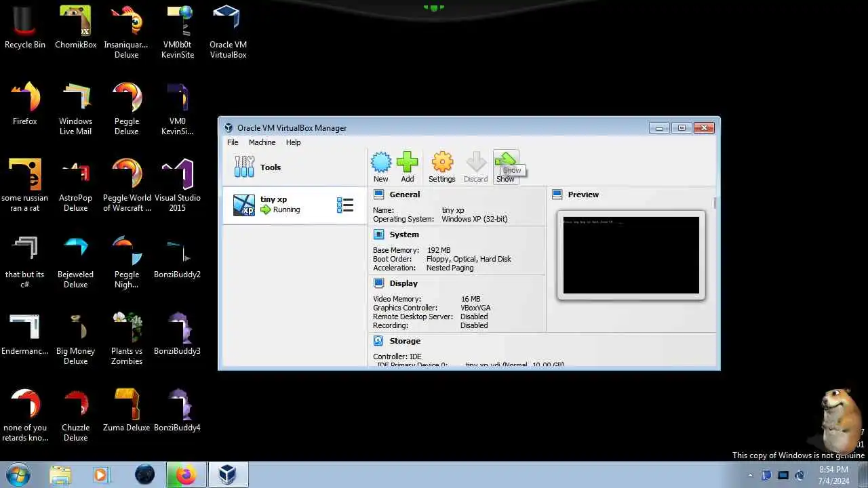Screen dimensions: 868x488
Task: Click the Firefox taskbar icon
Action: click(x=186, y=474)
